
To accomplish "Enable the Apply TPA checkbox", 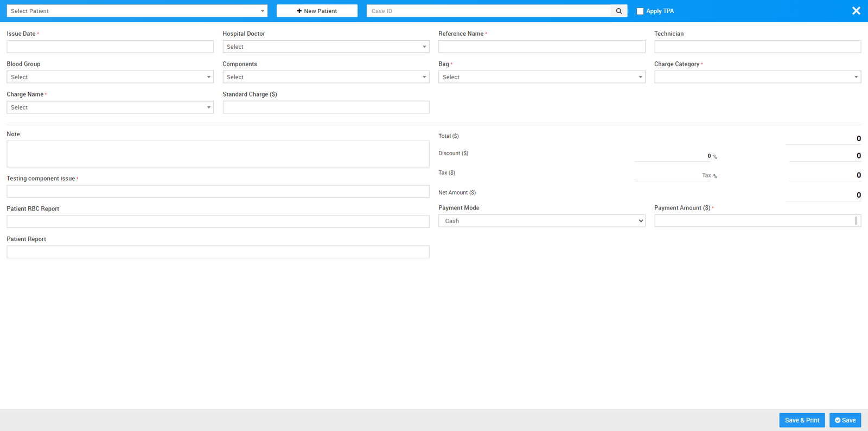I will (640, 11).
